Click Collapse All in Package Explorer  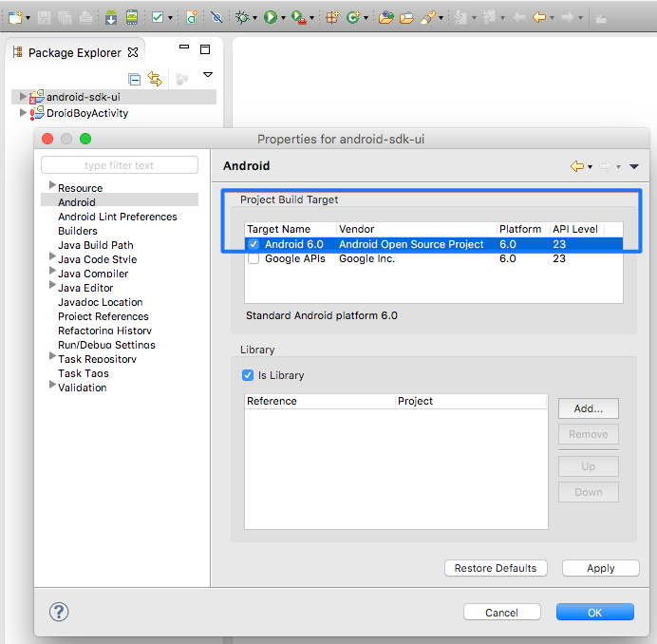[x=135, y=79]
